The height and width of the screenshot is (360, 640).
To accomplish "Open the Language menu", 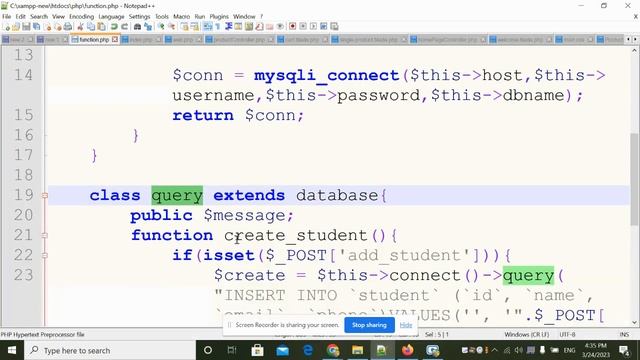I will point(111,16).
